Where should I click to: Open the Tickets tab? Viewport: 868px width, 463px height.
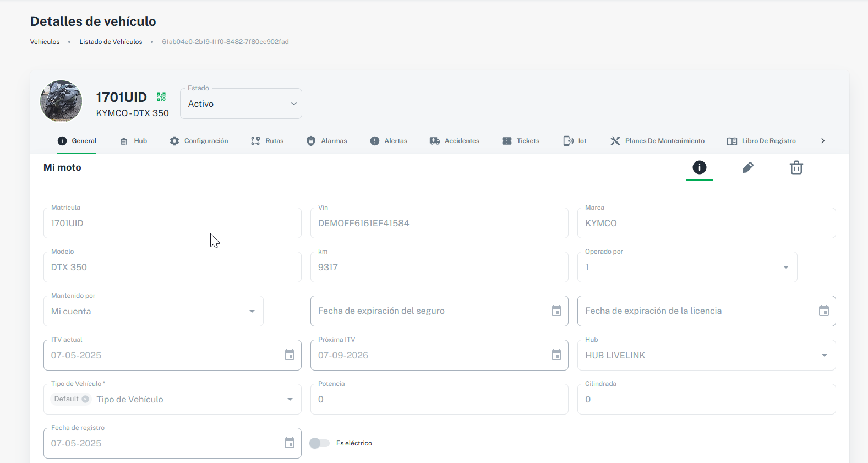click(x=521, y=141)
